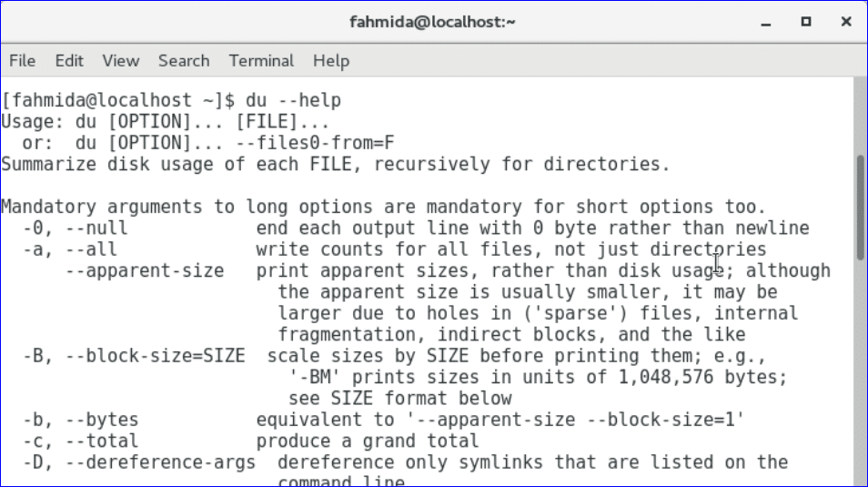Click the '-b, --bytes' option text

click(x=82, y=420)
